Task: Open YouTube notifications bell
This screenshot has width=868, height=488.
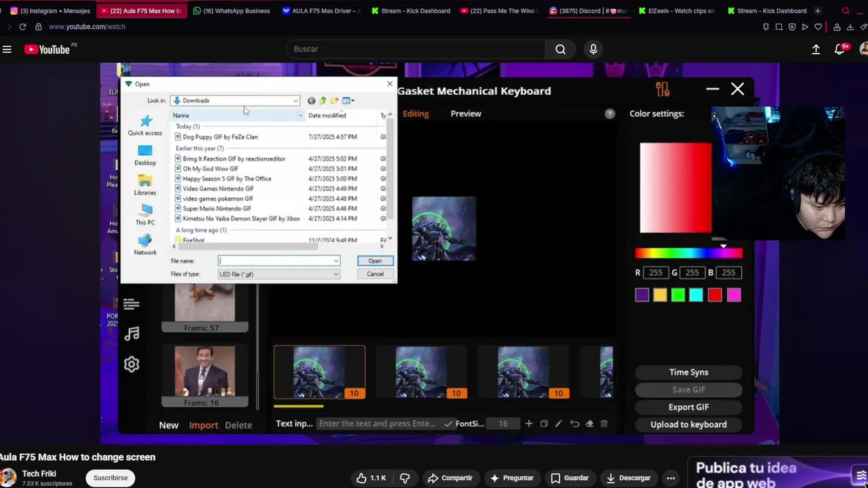Action: [x=841, y=49]
